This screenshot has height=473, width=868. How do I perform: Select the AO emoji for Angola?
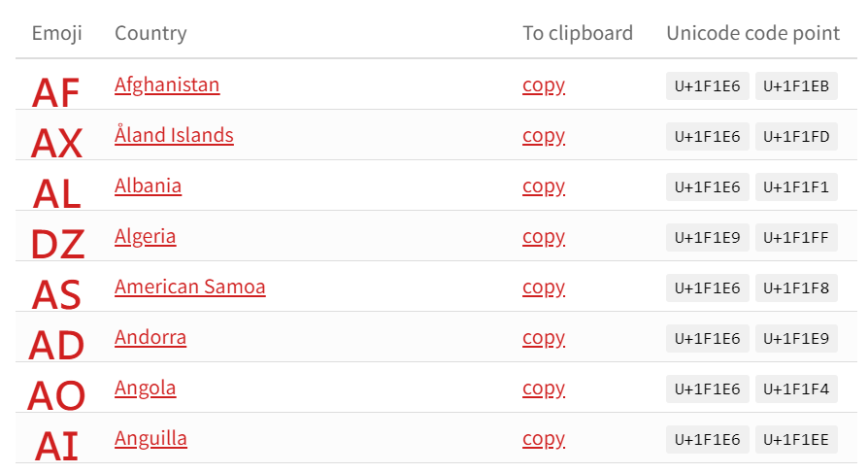coord(56,395)
